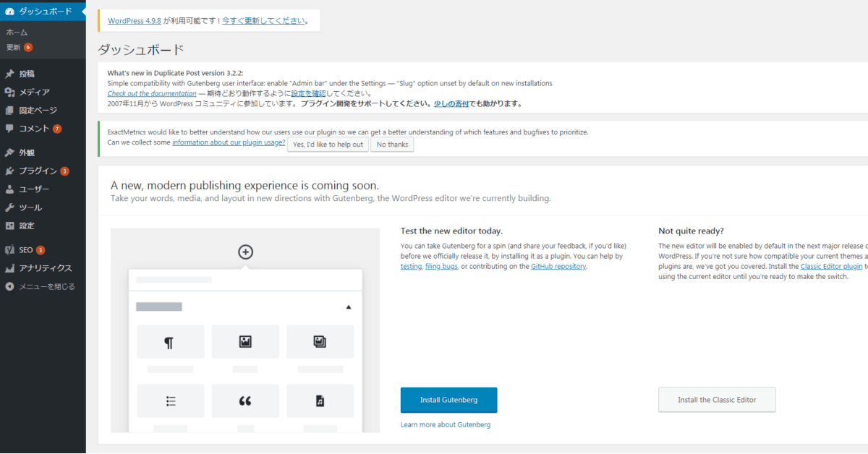
Task: Click the image block icon in preview
Action: (x=245, y=342)
